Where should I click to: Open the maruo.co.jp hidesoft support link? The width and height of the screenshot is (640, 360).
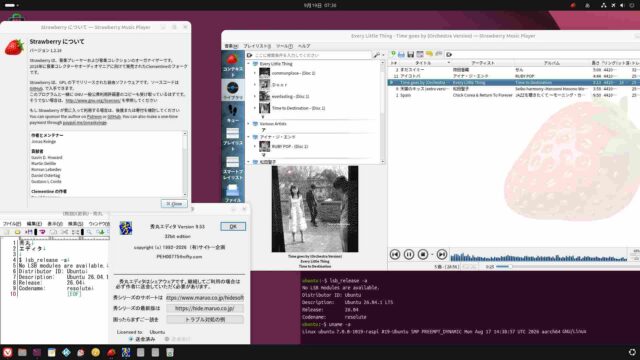pyautogui.click(x=205, y=298)
